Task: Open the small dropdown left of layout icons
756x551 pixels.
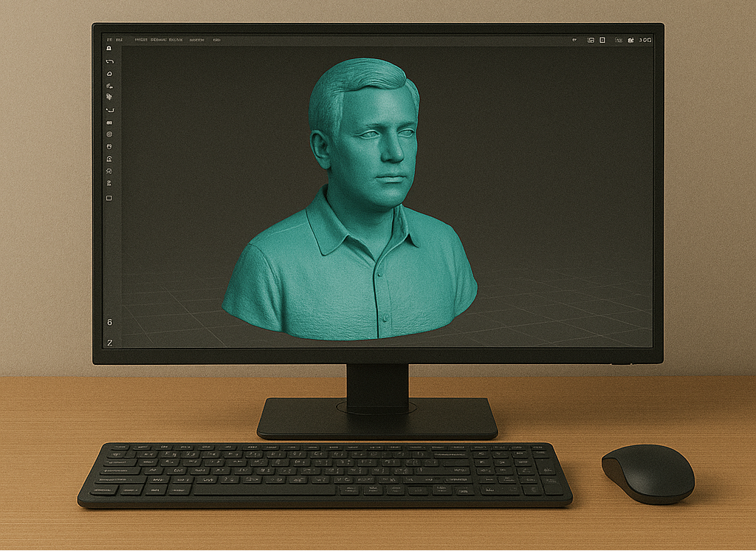Action: (574, 40)
